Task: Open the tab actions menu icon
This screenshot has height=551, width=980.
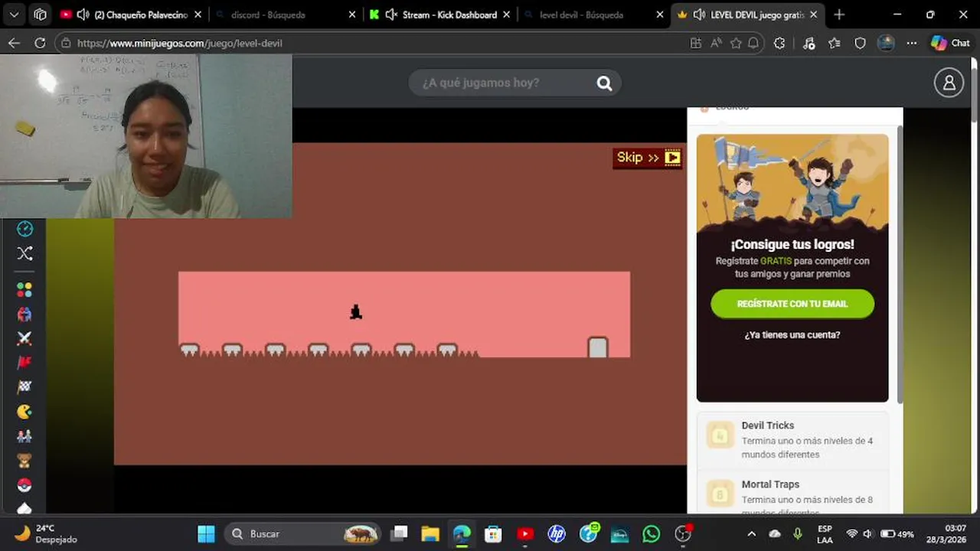Action: [x=40, y=15]
